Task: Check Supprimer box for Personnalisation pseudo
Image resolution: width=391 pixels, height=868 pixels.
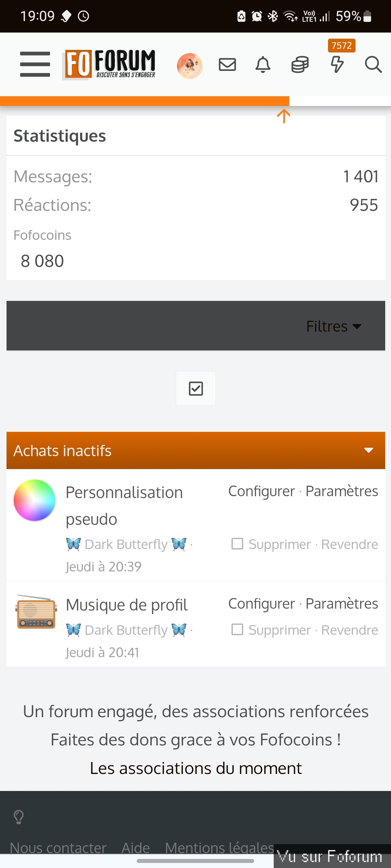Action: click(x=237, y=544)
